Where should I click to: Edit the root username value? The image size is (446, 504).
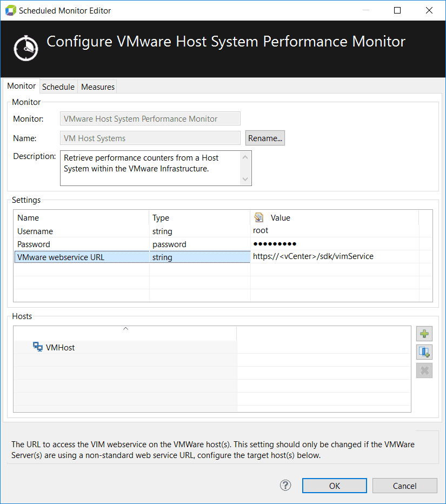[335, 230]
